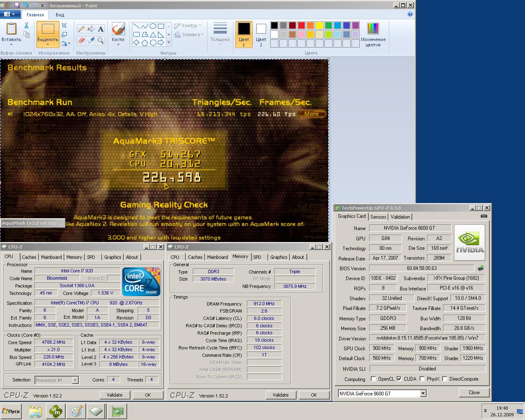Select the Eraser tool
The image size is (525, 420).
pos(81,40)
